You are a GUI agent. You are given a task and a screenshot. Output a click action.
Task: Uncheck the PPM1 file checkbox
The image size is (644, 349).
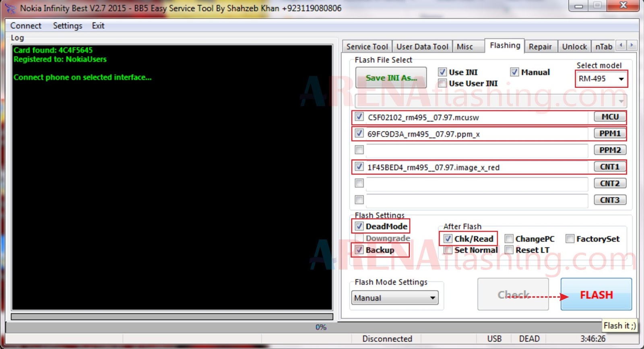(359, 133)
